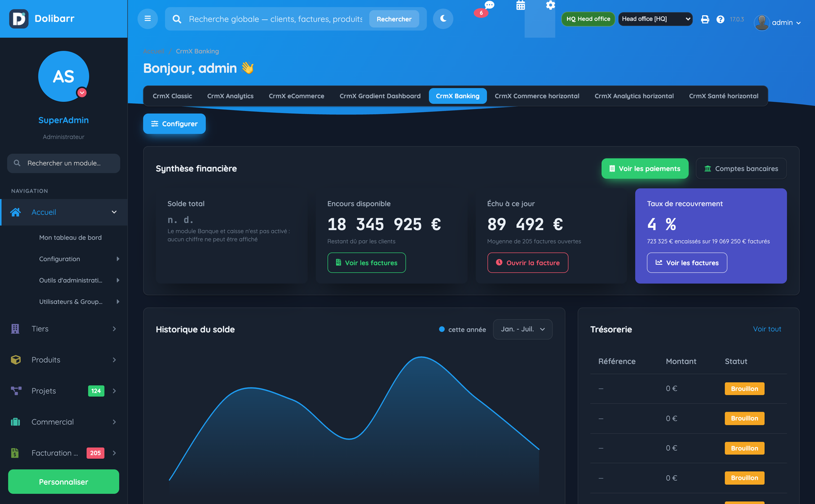Expand Utilisateurs & Groupes submenu arrow

click(118, 302)
